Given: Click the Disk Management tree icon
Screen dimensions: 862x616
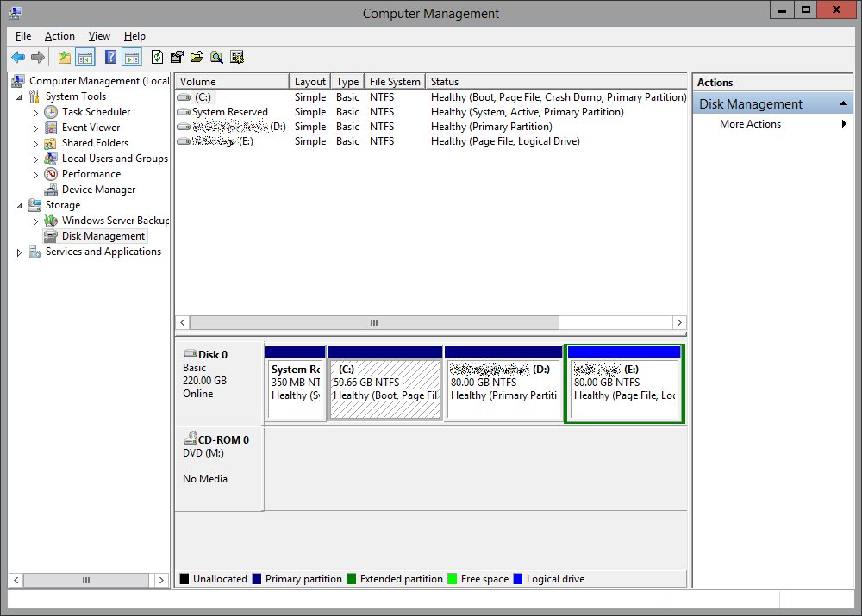Looking at the screenshot, I should point(51,236).
